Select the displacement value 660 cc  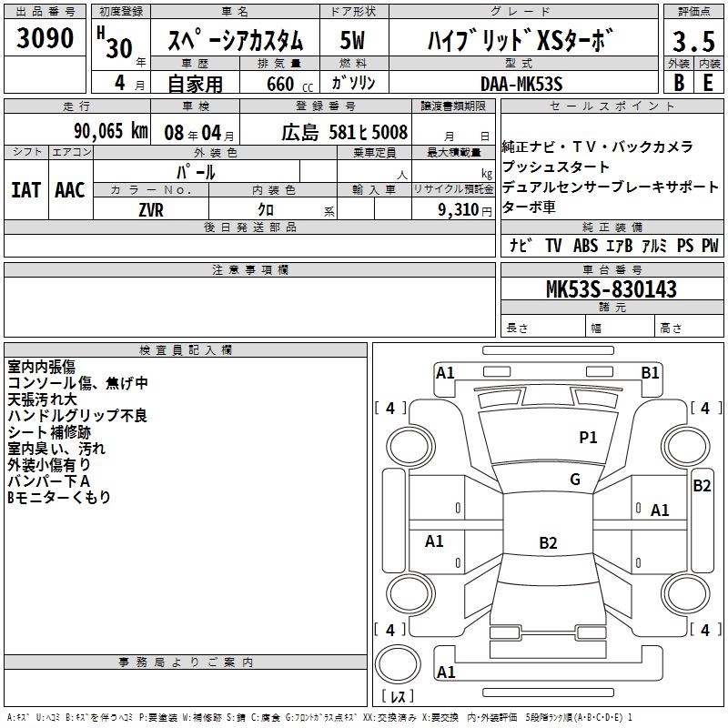point(289,85)
